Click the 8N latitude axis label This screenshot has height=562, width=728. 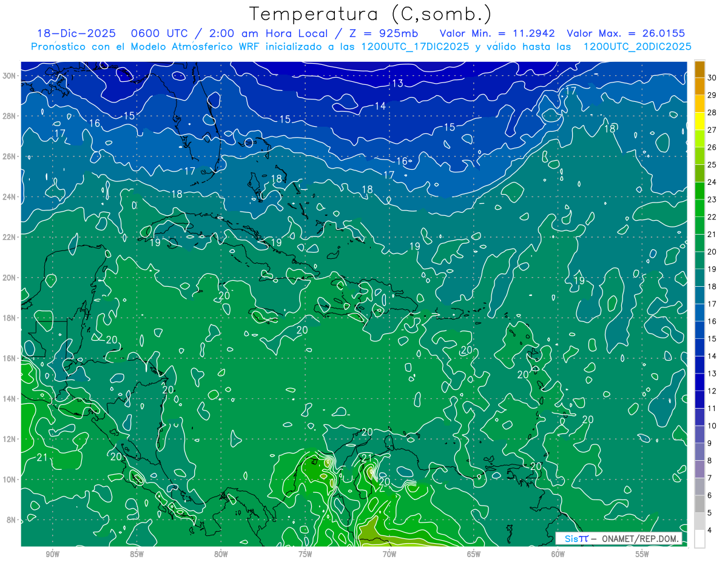pos(12,520)
